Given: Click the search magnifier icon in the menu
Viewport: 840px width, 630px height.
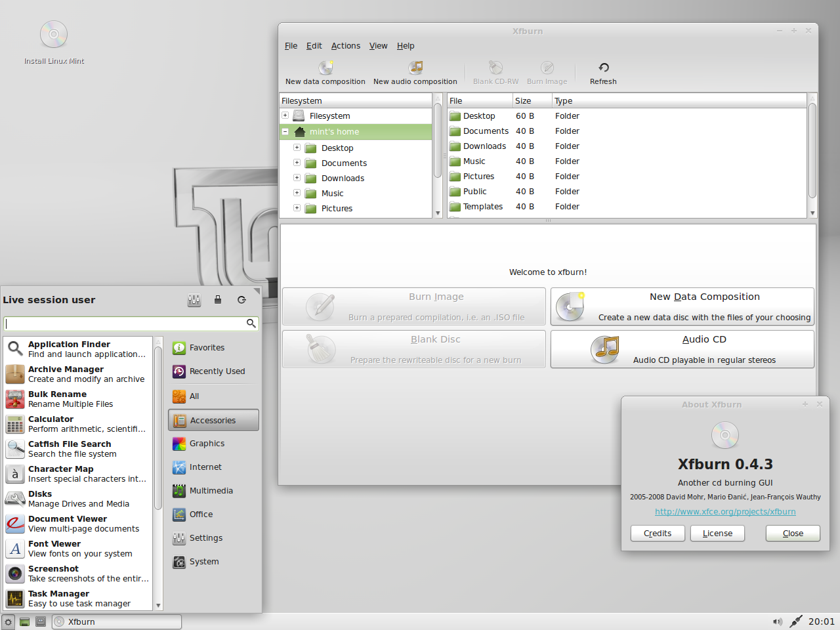Looking at the screenshot, I should [251, 323].
